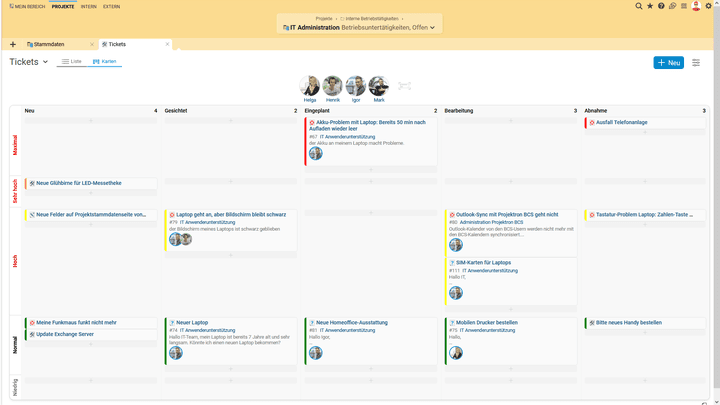Open the help question mark icon
This screenshot has width=720, height=405.
tap(661, 6)
